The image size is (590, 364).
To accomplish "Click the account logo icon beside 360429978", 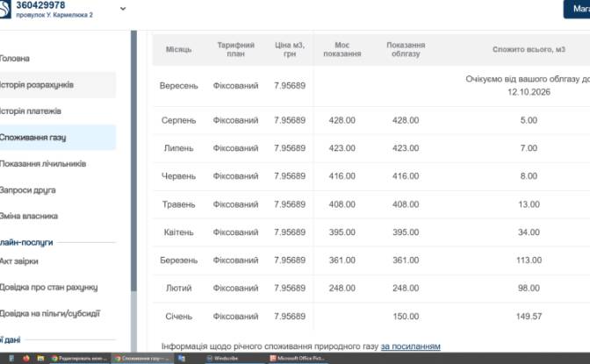I will pos(5,9).
